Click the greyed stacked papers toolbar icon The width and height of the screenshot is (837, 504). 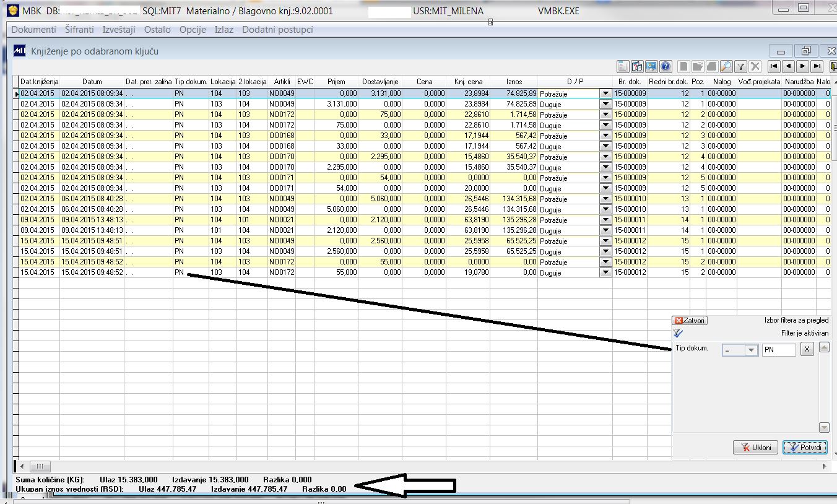(712, 66)
